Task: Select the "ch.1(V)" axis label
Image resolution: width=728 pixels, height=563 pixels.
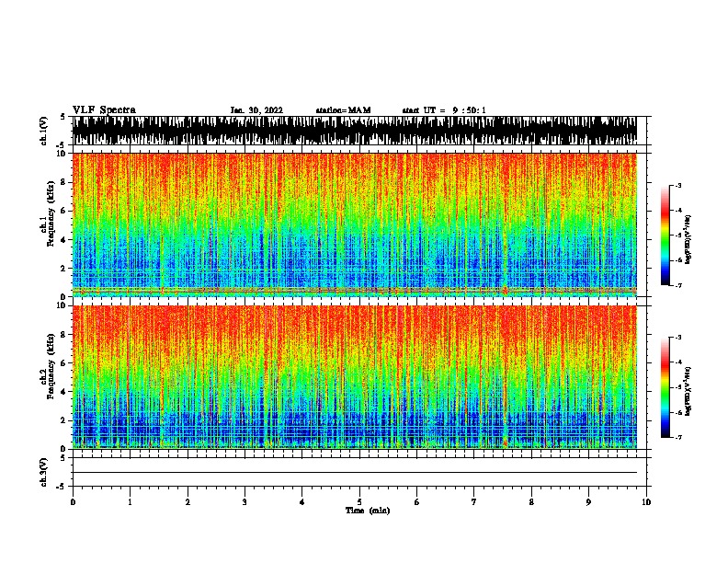Action: [44, 131]
